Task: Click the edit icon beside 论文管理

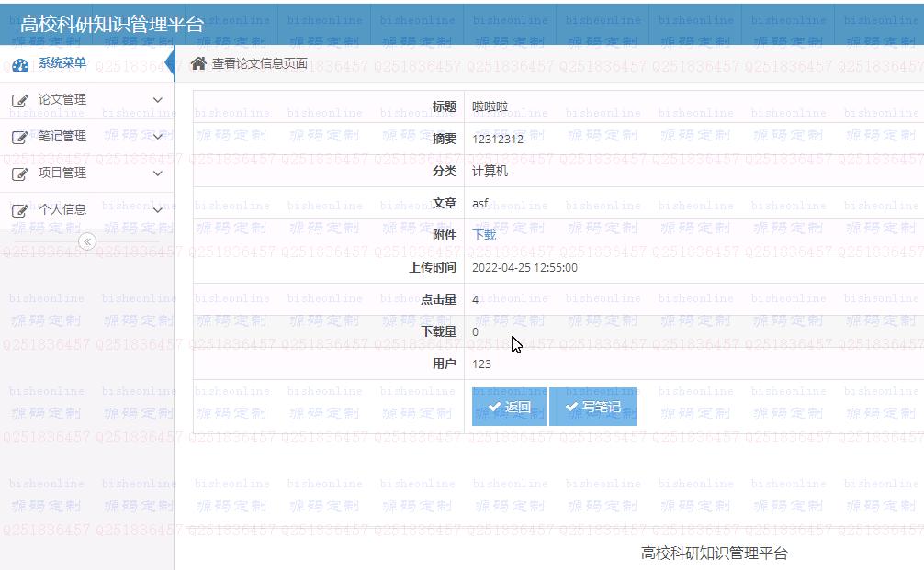Action: click(x=19, y=101)
